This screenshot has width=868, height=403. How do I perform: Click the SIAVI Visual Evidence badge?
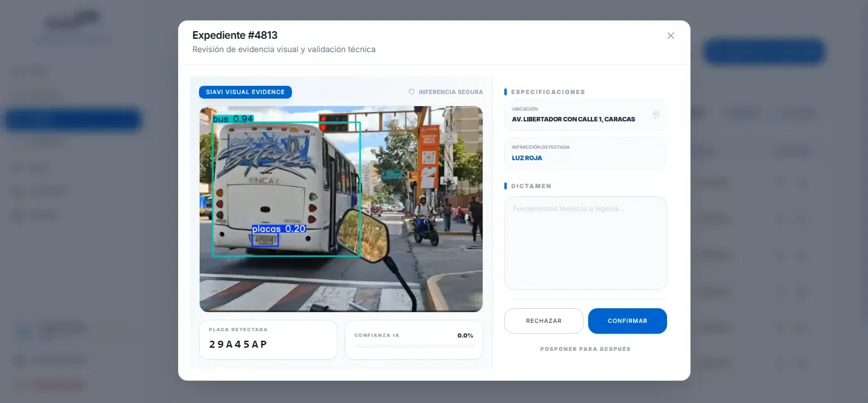[x=245, y=92]
